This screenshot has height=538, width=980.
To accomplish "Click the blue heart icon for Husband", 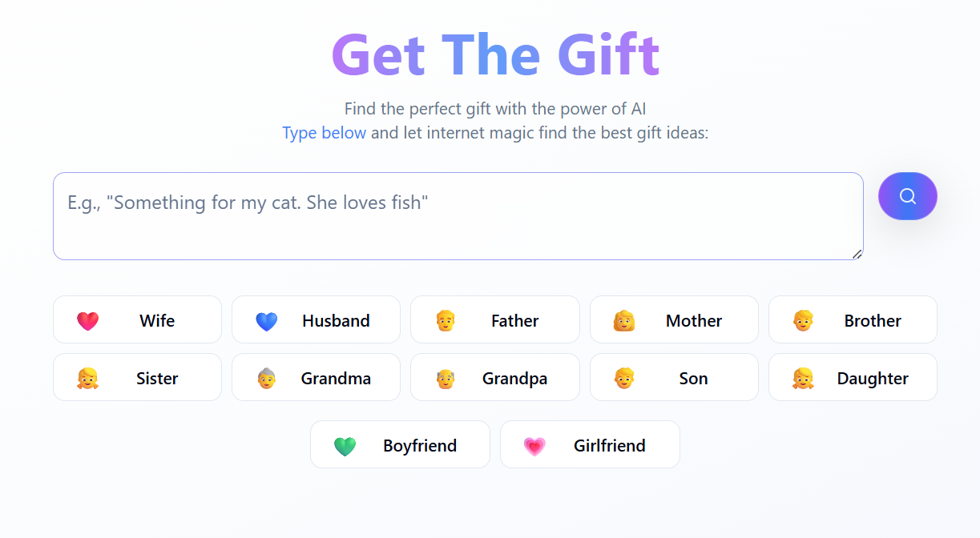I will [266, 321].
